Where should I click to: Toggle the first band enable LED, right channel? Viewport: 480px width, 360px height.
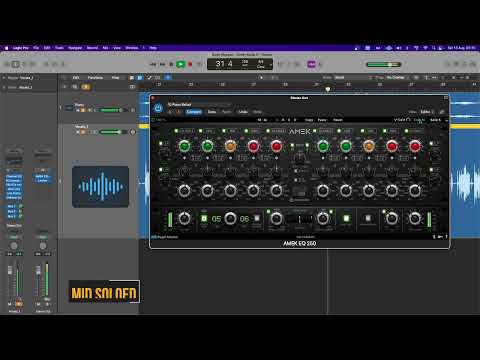[314, 131]
